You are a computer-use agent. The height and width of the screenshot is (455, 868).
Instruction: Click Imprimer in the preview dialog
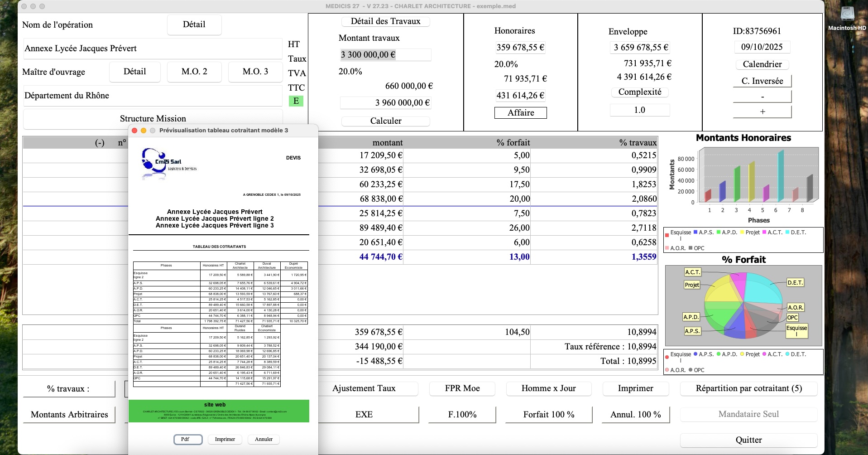[x=225, y=440]
